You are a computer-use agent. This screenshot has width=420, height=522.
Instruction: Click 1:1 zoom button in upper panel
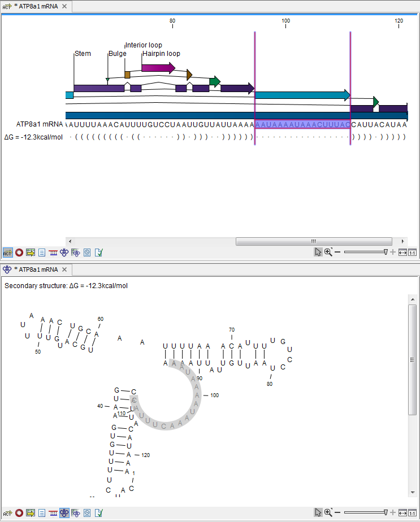[x=413, y=253]
